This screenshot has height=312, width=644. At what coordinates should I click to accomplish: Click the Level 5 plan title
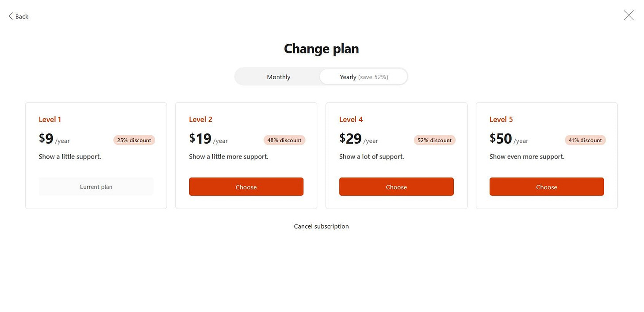pos(501,119)
